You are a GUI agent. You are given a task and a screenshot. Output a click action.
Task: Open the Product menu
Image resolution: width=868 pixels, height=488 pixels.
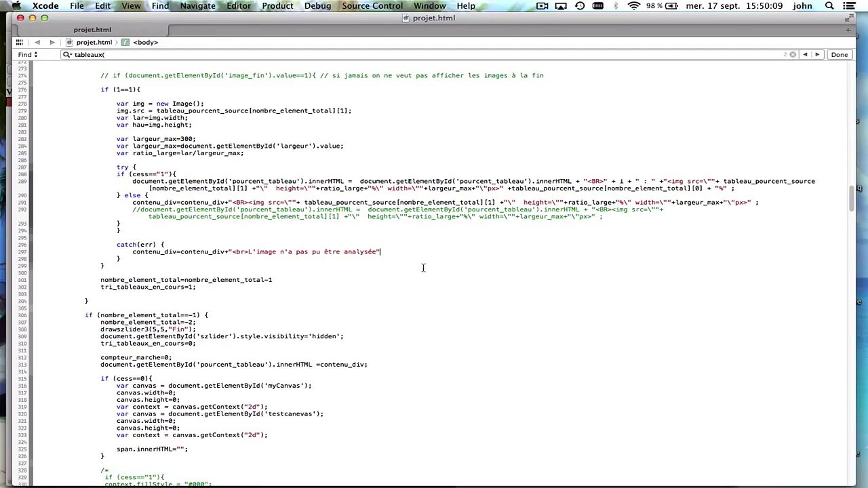pos(277,6)
